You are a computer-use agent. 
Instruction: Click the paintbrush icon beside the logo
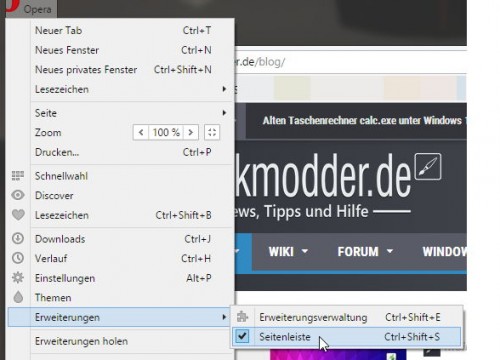[428, 167]
